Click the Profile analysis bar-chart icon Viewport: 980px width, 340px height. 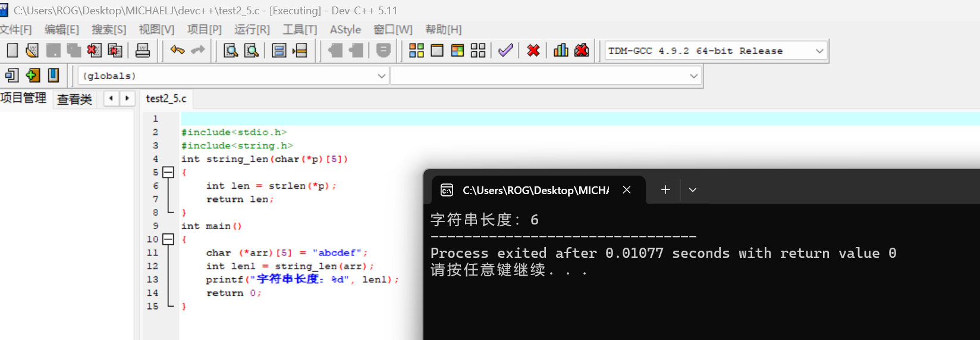[x=561, y=51]
